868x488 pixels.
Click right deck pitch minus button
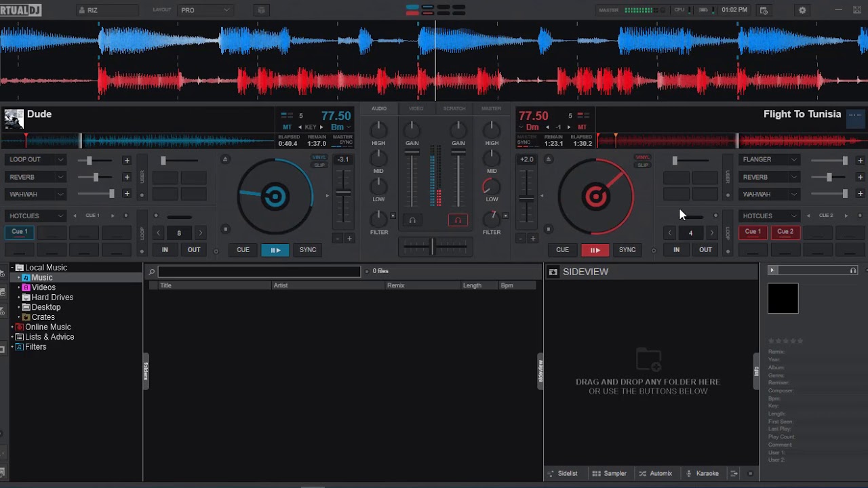[x=521, y=239]
